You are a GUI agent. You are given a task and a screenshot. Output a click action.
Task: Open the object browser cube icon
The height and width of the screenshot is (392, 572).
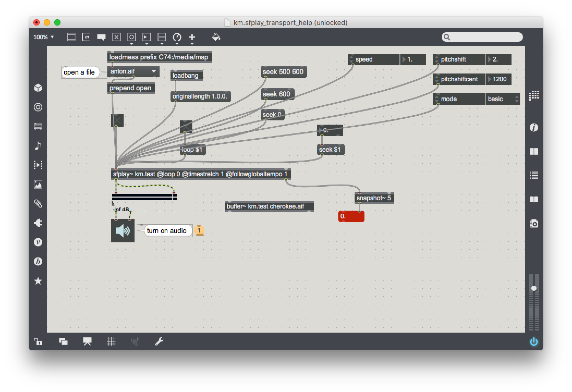coord(38,88)
